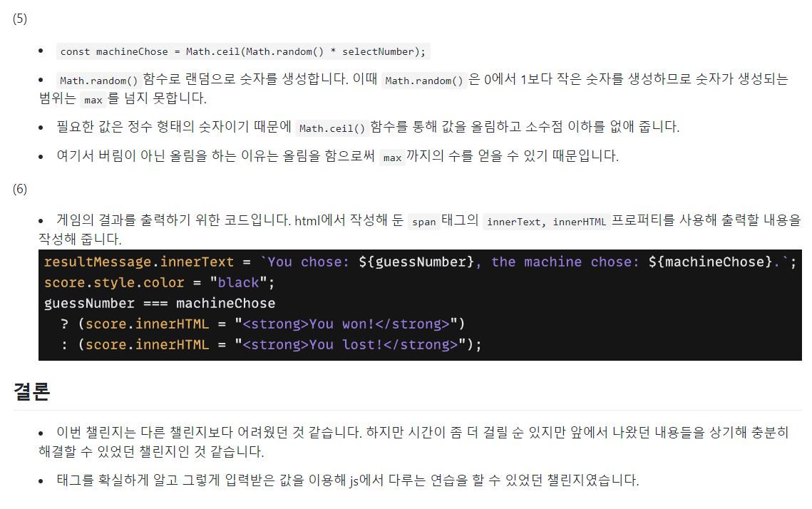Click the sentence starting 게임의 결과를 출력하기 위한
812x509 pixels.
(419, 230)
